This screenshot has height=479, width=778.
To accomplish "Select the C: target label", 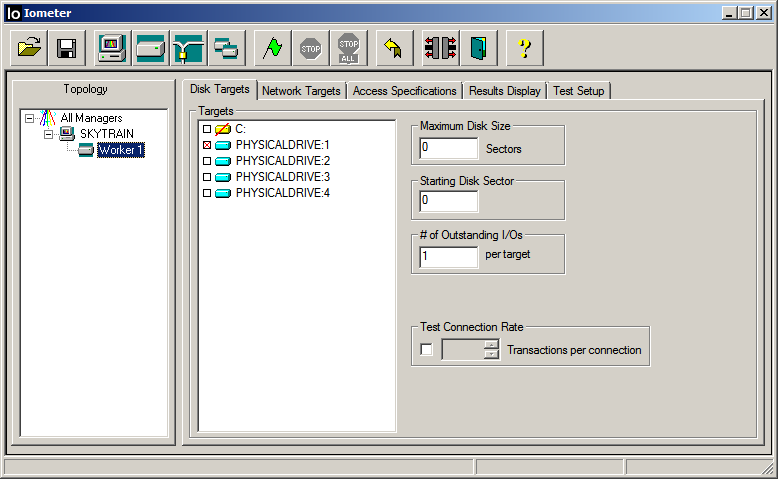I will [x=240, y=129].
